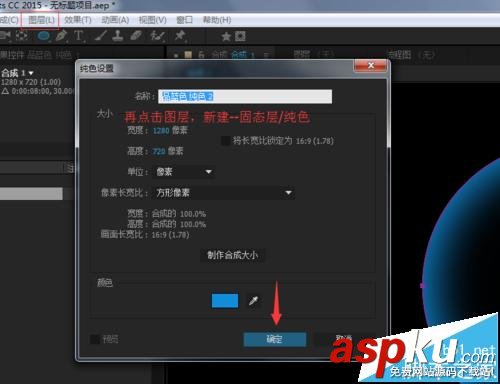Open the 动画(A) animation menu
Image resolution: width=500 pixels, height=384 pixels.
(115, 20)
